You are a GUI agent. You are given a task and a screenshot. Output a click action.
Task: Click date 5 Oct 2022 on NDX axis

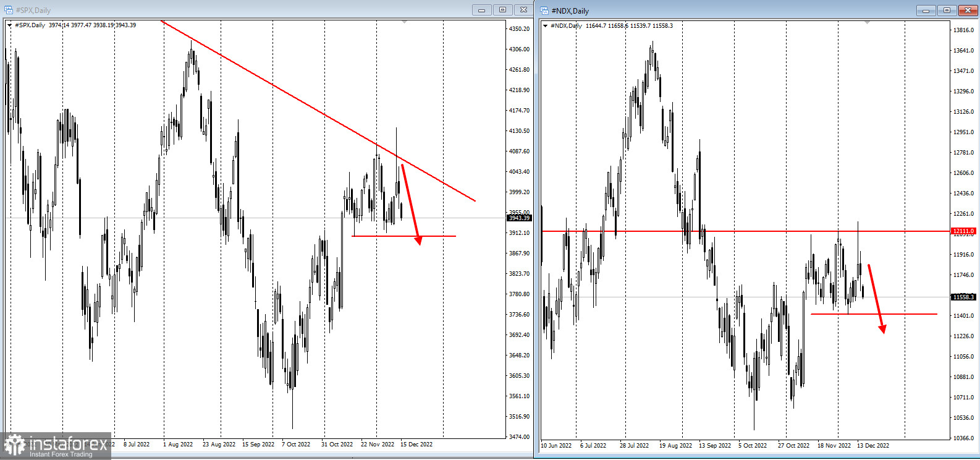753,446
